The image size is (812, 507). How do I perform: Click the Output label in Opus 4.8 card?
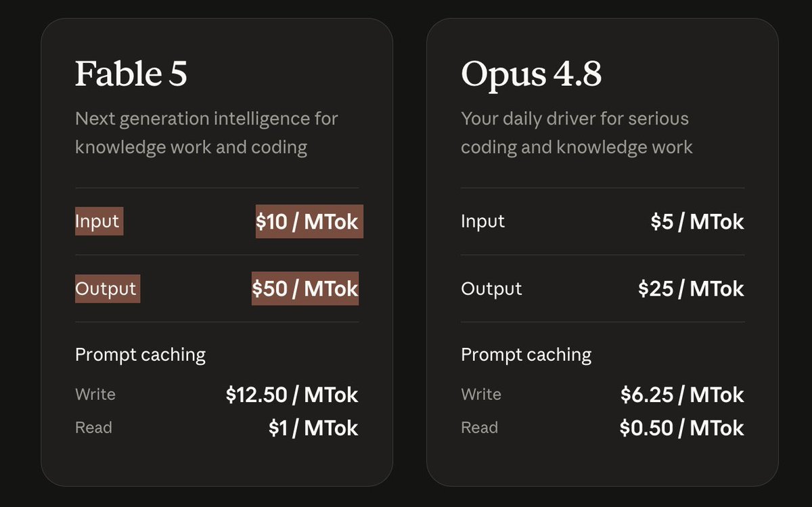click(x=491, y=289)
